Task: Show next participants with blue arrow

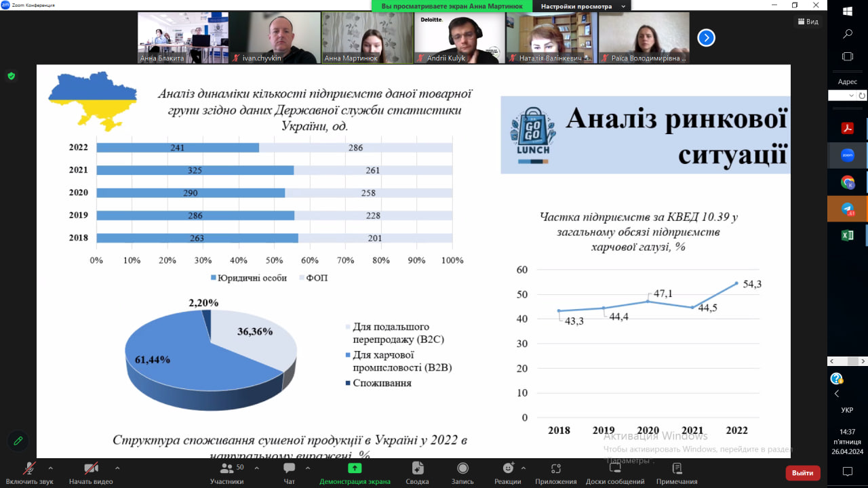Action: coord(706,37)
